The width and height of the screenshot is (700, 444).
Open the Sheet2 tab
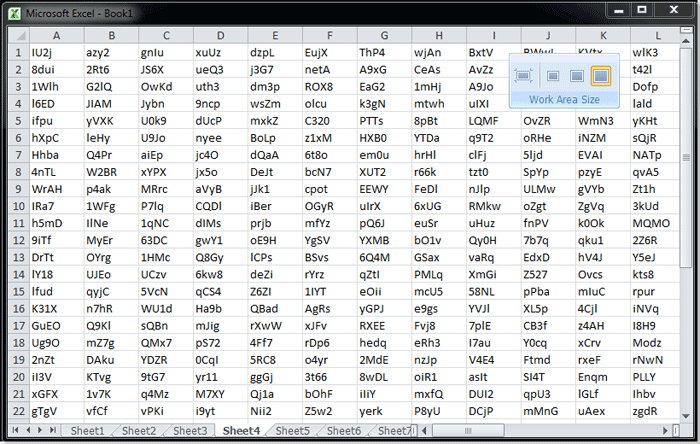[x=139, y=431]
